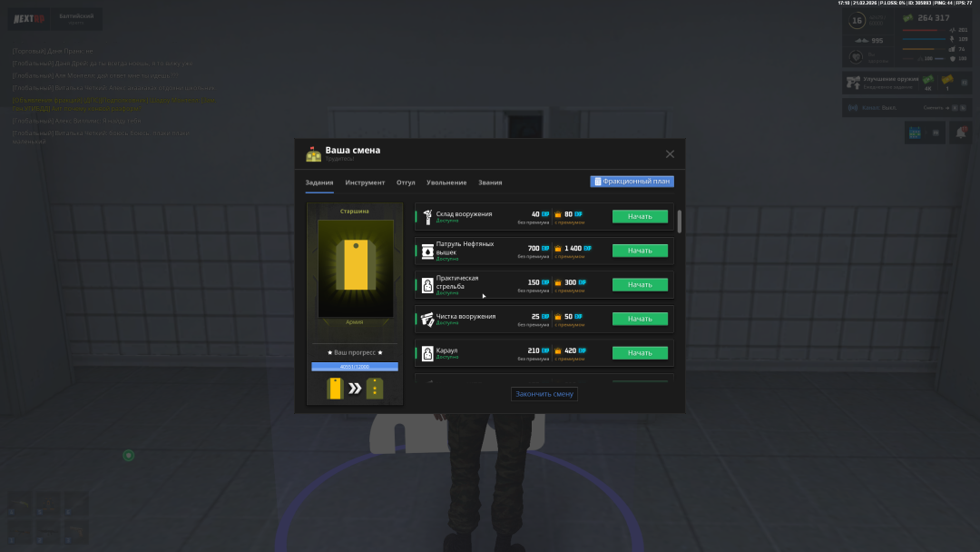Click the next rank shoulder-strap icon
The height and width of the screenshot is (552, 980).
(375, 389)
